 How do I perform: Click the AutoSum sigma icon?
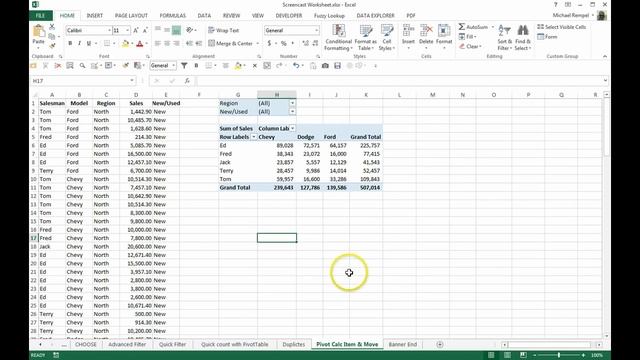[462, 27]
